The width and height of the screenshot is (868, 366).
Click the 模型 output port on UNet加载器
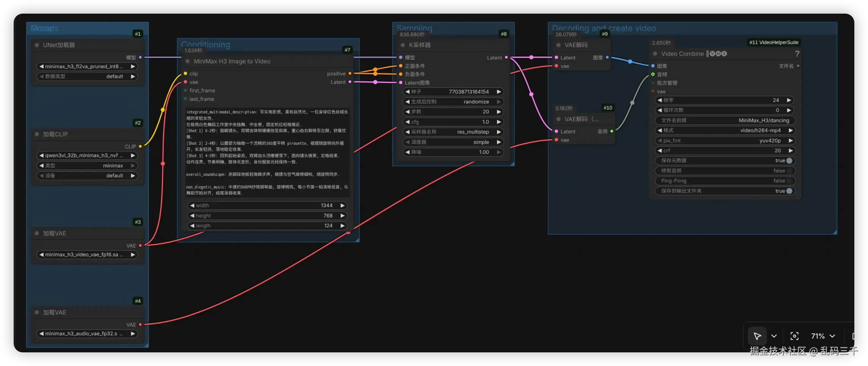[x=140, y=58]
